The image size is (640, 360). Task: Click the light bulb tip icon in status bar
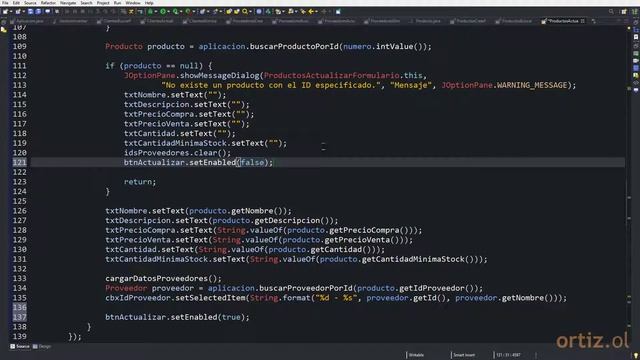636,356
